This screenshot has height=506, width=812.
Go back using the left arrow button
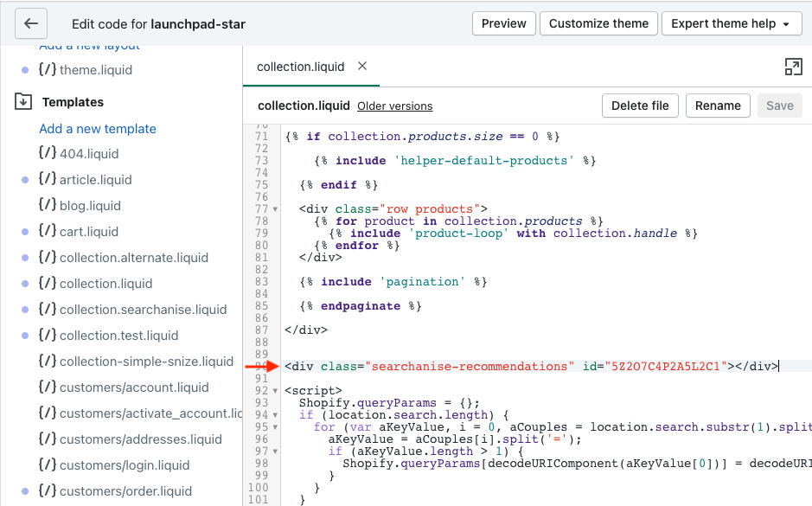pyautogui.click(x=31, y=24)
